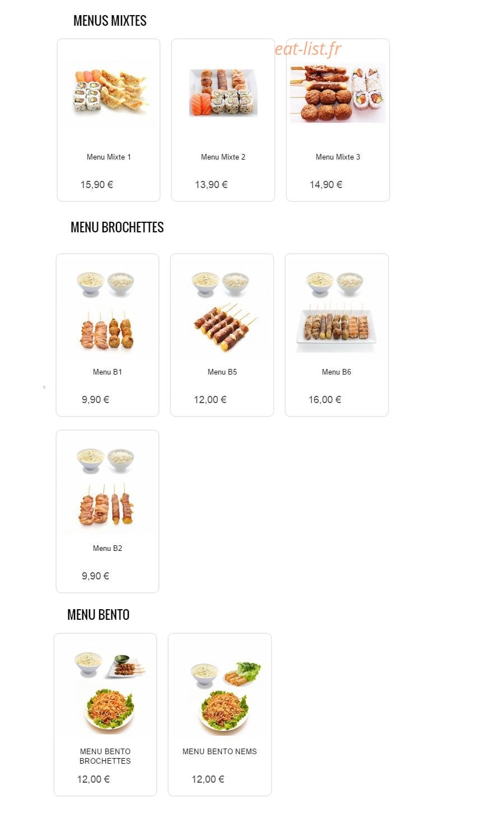Click the Menu B5 title
504x818 pixels.
coord(222,372)
